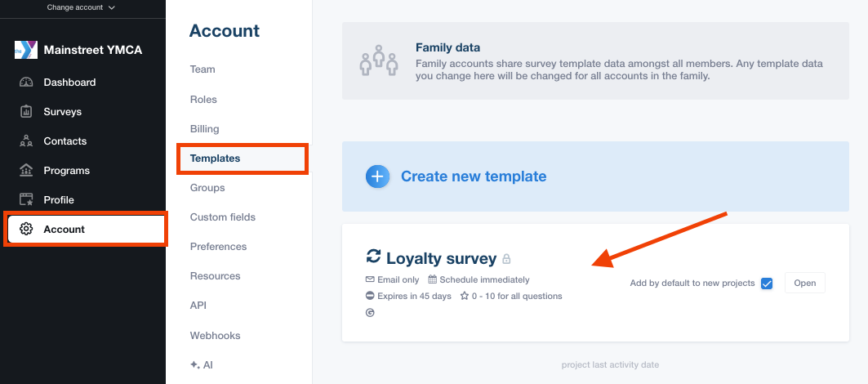The height and width of the screenshot is (384, 868).
Task: Click the Loyalty survey title
Action: 441,259
